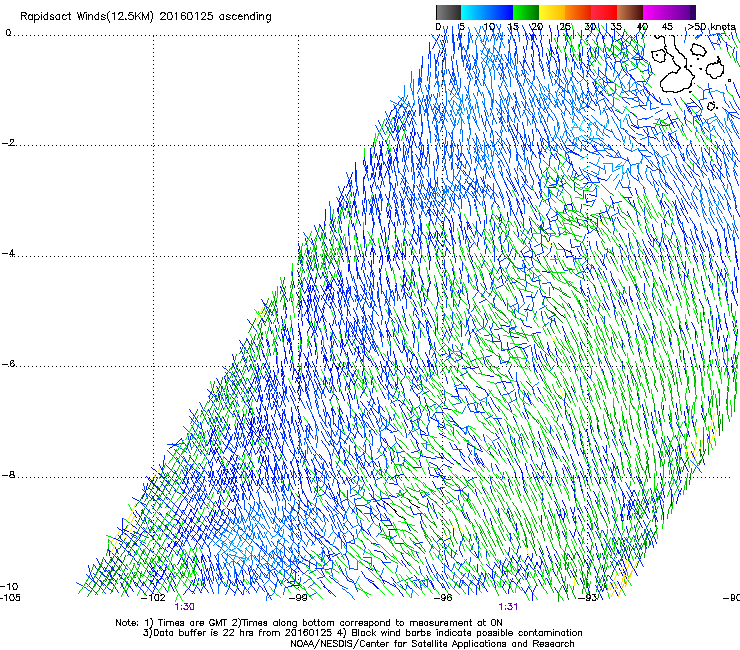Click the largest Galapagos island outline
Viewport: 740px width, 650px height.
676,66
